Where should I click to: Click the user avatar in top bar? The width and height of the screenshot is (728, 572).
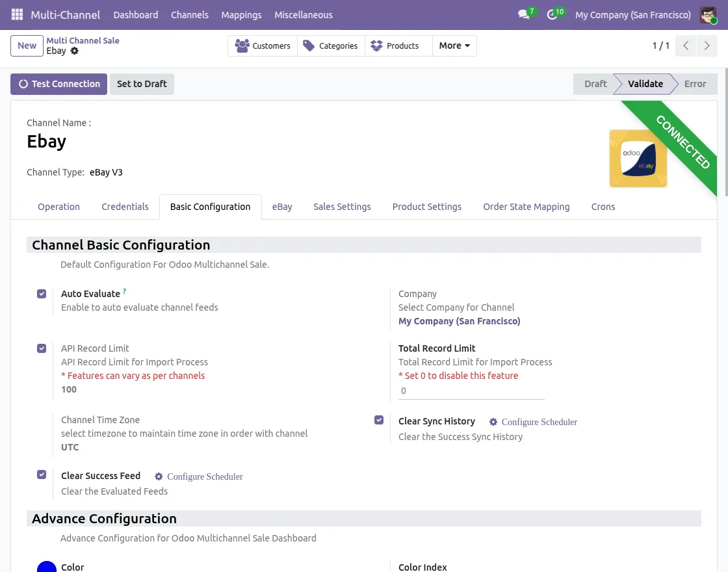(x=708, y=15)
